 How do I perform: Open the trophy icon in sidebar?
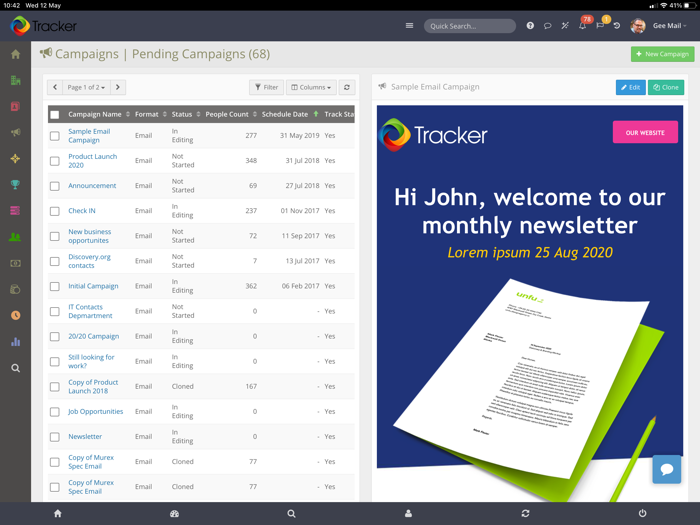15,184
